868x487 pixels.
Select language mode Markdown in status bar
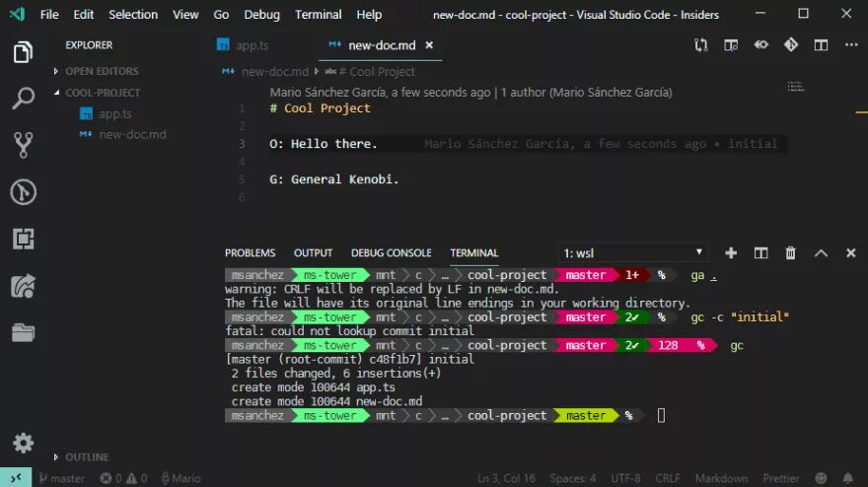click(x=721, y=478)
